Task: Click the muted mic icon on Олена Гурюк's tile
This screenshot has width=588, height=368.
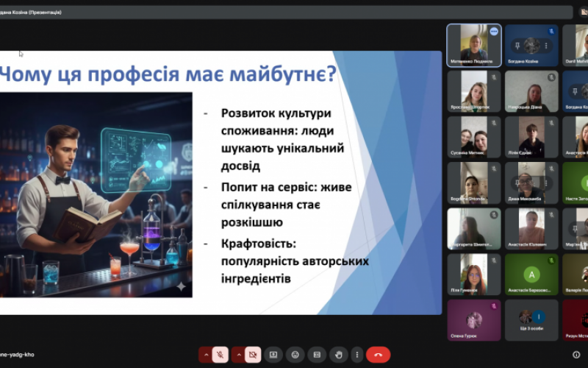Action: click(495, 307)
